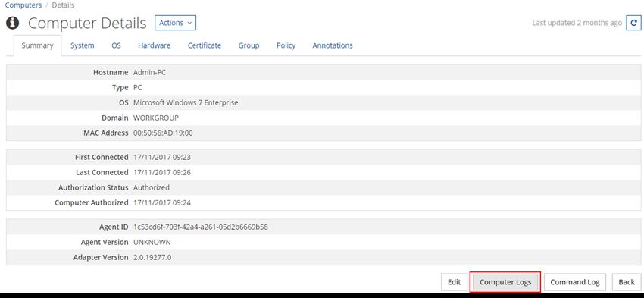Screen dimensions: 644x298
Task: Follow the Computers breadcrumb link
Action: coord(23,5)
